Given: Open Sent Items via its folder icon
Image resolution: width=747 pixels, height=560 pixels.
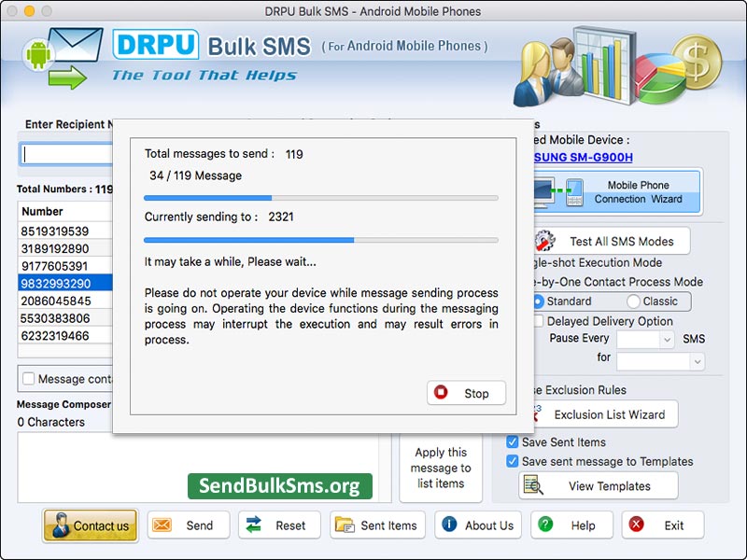Looking at the screenshot, I should pos(349,525).
